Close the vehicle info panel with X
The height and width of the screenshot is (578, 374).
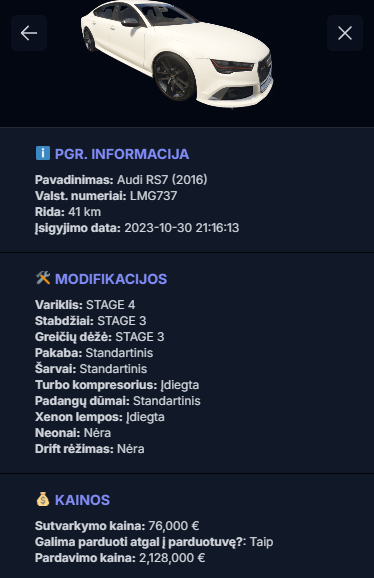click(345, 33)
